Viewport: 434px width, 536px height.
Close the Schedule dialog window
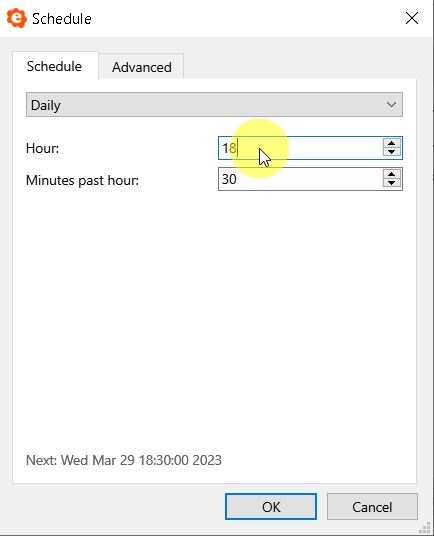(412, 18)
